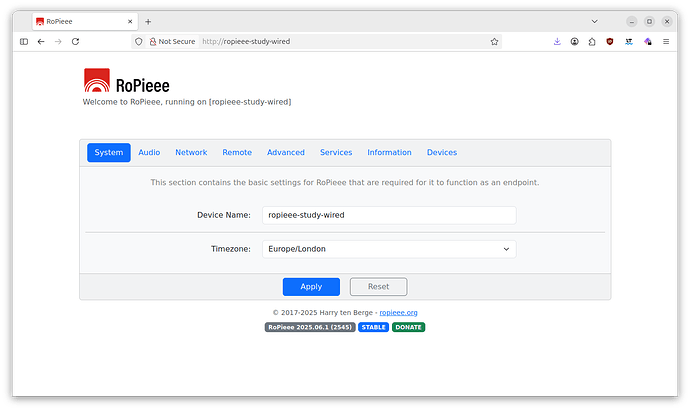Open the Devices tab
The width and height of the screenshot is (690, 409).
pos(442,152)
